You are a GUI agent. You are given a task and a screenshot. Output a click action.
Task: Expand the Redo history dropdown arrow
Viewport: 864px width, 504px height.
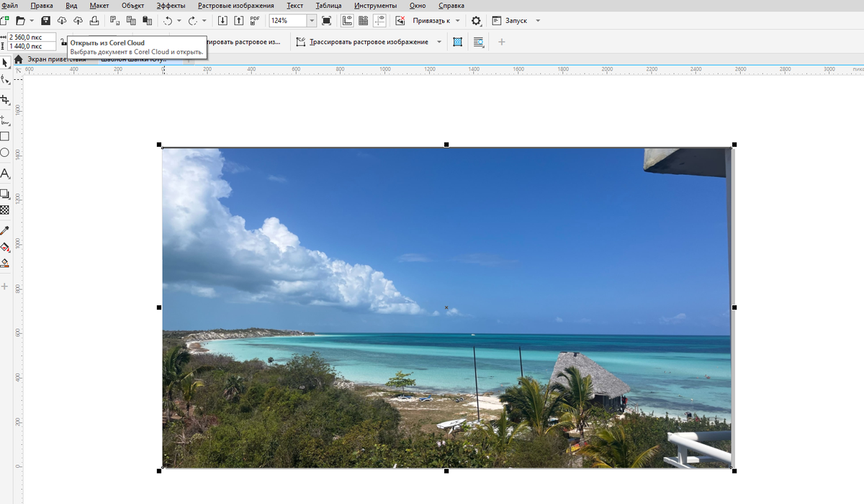click(204, 21)
